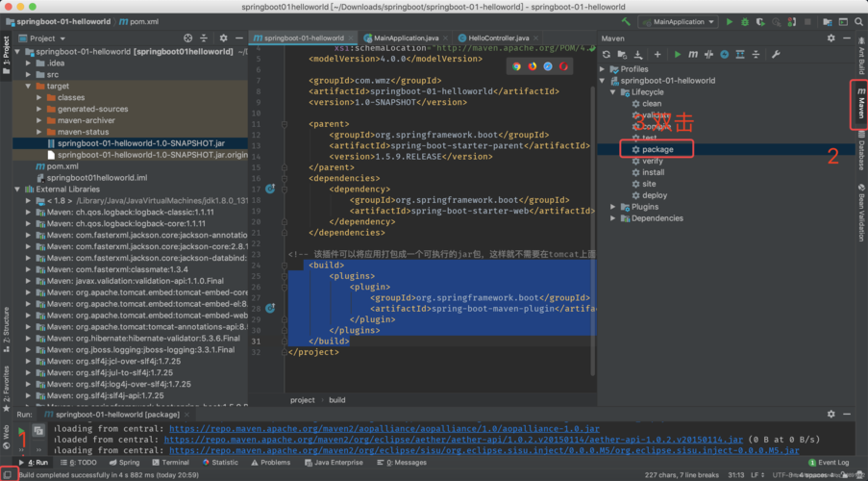
Task: Open in Safari browser icon in editor
Action: [548, 66]
